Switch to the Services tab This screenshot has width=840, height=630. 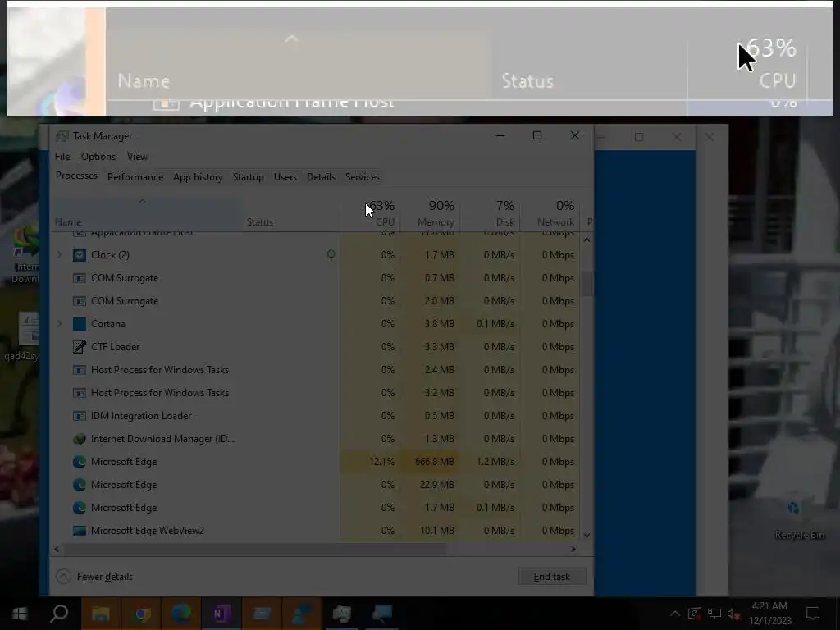tap(362, 177)
